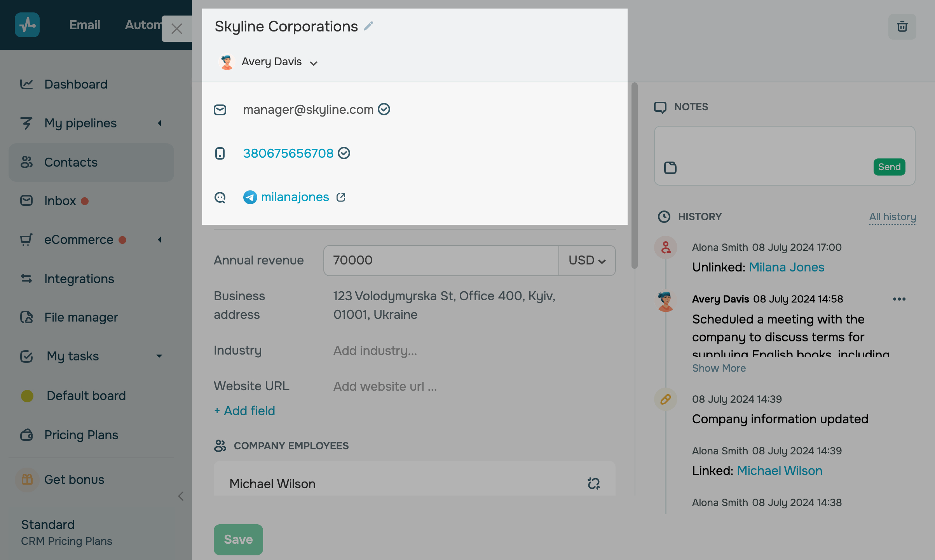The image size is (935, 560).
Task: Open milanajones Telegram external link icon
Action: click(341, 197)
